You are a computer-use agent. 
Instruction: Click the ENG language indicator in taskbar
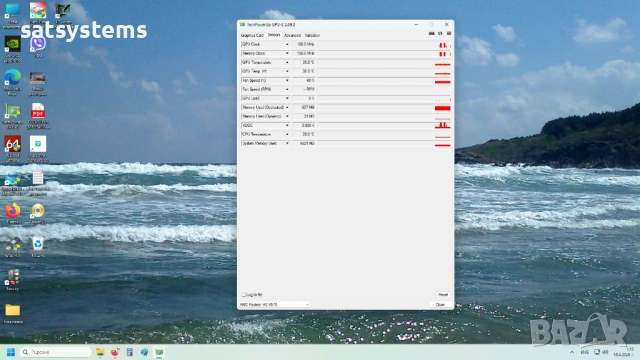pyautogui.click(x=584, y=352)
